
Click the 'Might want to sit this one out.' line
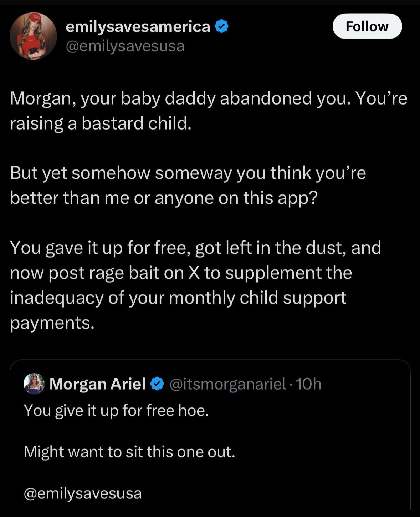click(129, 452)
